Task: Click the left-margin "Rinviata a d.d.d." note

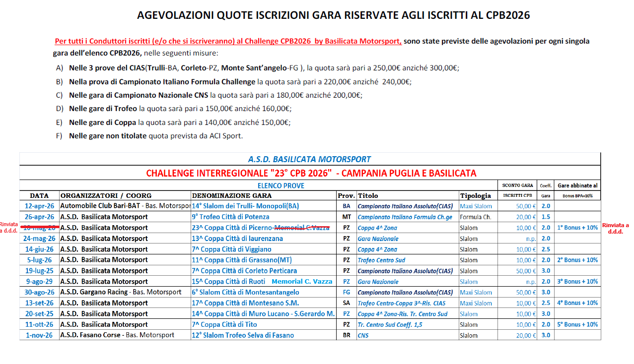Action: pos(9,228)
